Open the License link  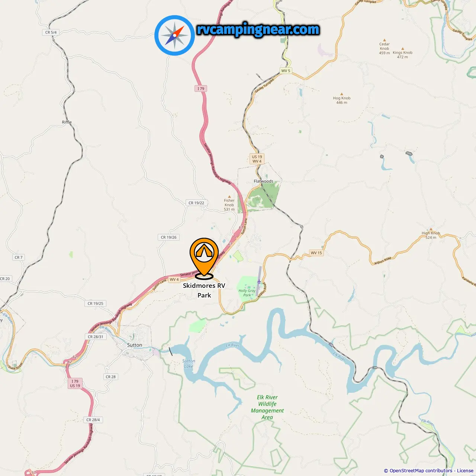pyautogui.click(x=465, y=470)
